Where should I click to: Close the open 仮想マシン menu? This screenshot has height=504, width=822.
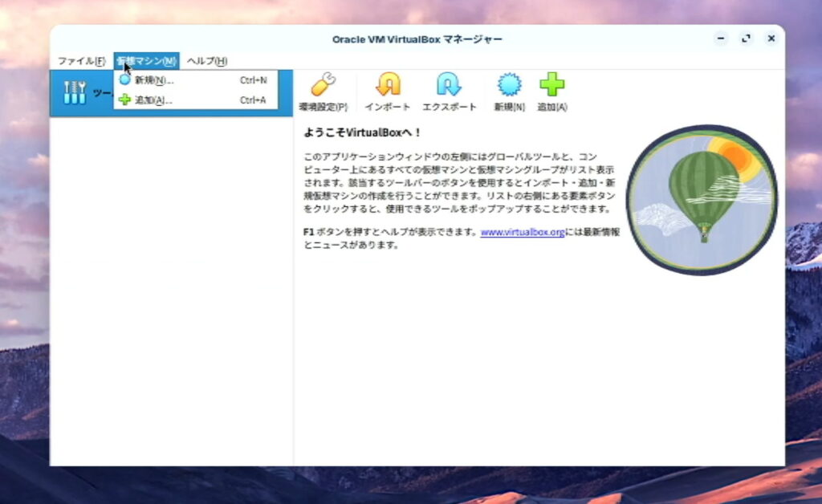tap(146, 61)
